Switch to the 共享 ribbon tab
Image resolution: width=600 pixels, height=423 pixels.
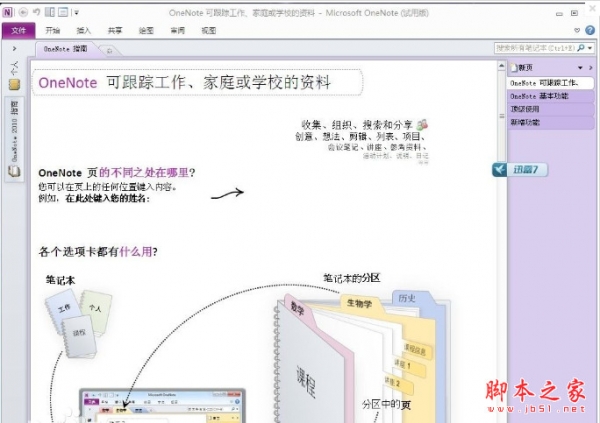click(115, 31)
